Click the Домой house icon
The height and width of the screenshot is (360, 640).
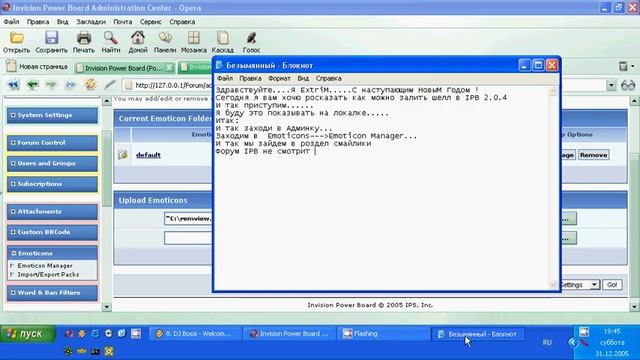138,38
